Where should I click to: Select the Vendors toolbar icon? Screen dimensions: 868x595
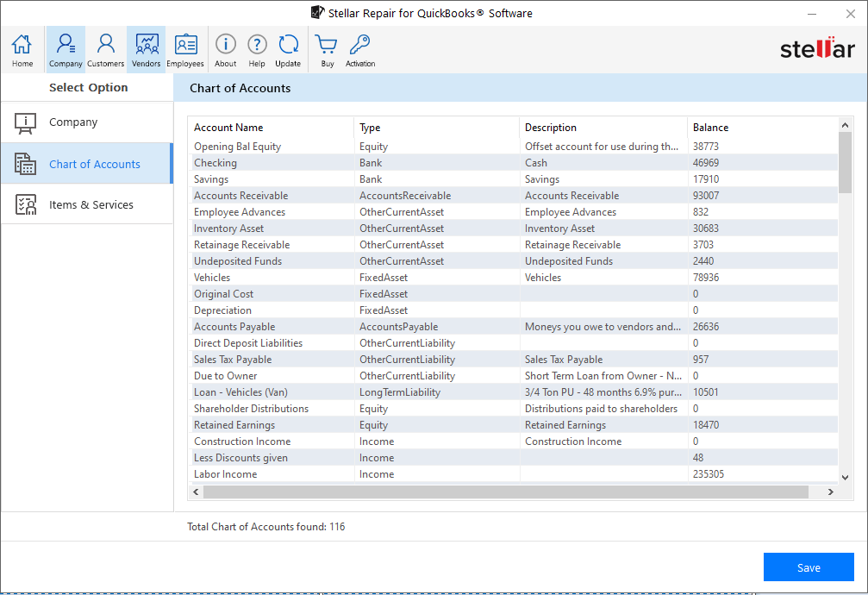(147, 50)
